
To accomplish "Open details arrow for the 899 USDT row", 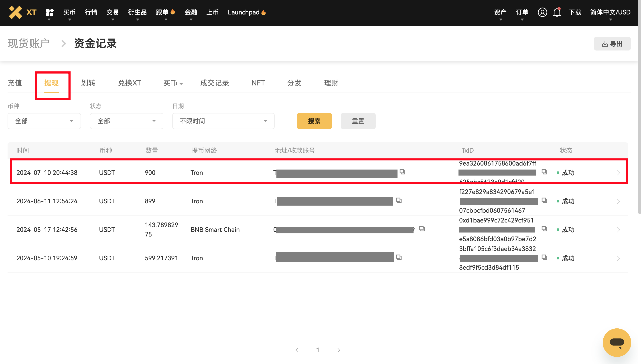I will 618,201.
